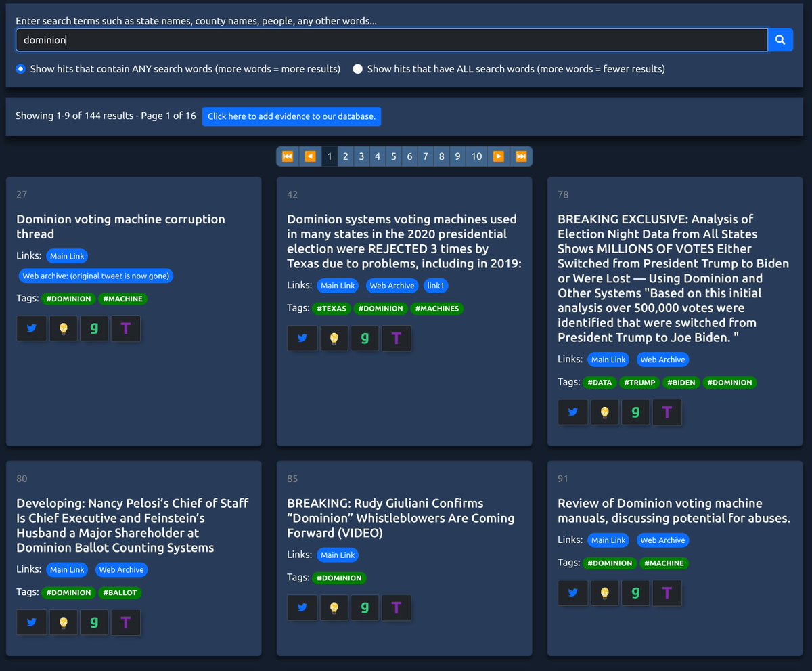Click the #TEXAS tag
This screenshot has width=812, height=671.
point(331,309)
